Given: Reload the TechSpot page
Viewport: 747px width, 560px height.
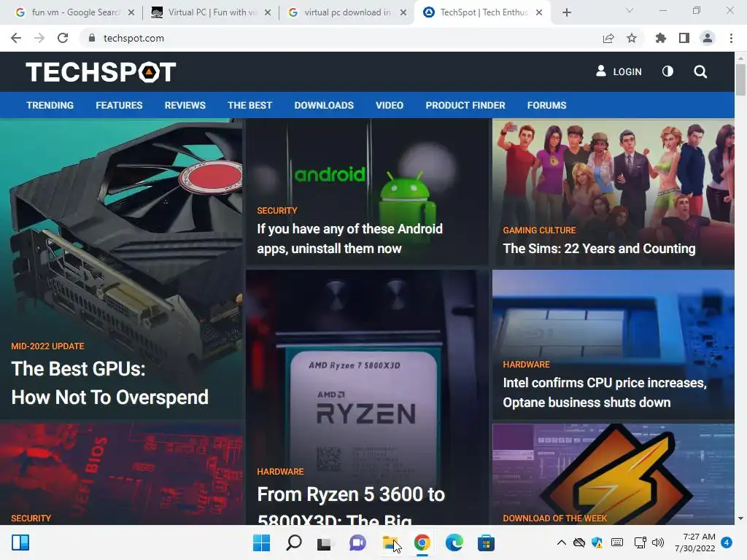Looking at the screenshot, I should pyautogui.click(x=63, y=38).
